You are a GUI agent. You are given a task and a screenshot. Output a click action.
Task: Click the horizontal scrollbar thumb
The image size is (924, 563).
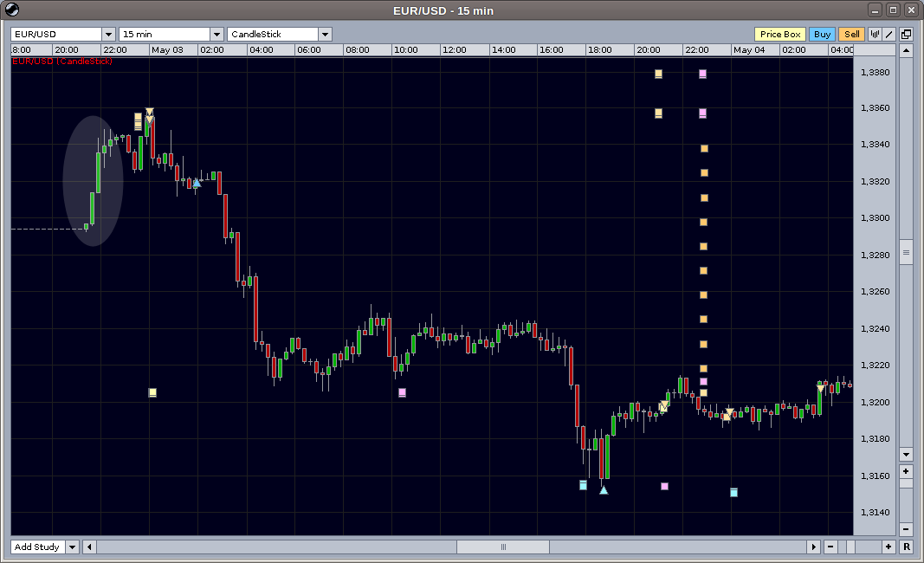pyautogui.click(x=503, y=547)
